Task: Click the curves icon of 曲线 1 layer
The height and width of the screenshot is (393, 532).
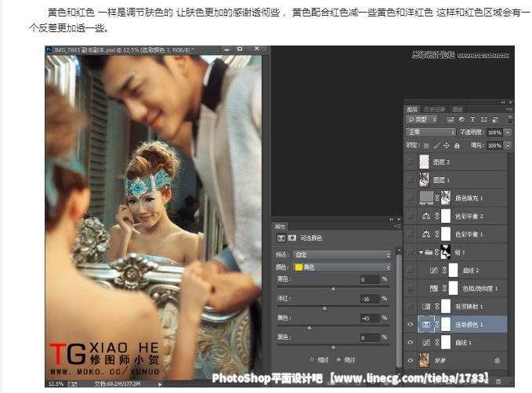Action: point(426,343)
